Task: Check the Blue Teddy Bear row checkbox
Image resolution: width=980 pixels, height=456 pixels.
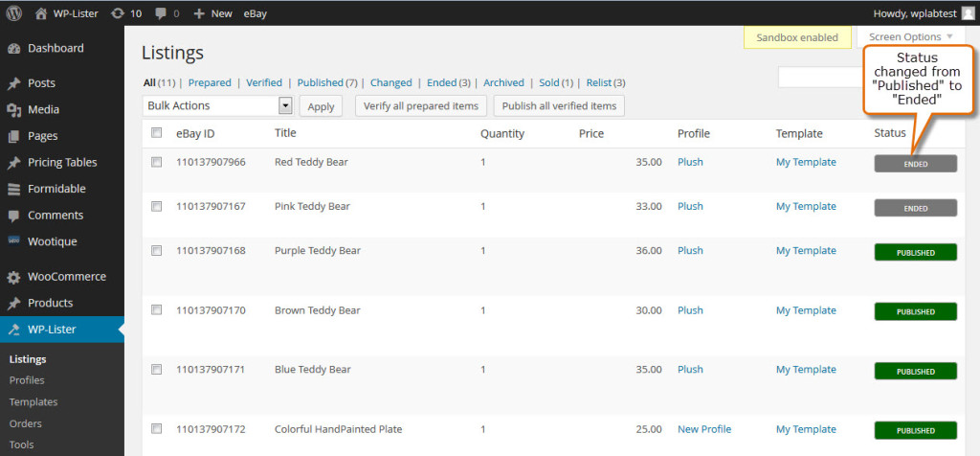Action: tap(157, 370)
